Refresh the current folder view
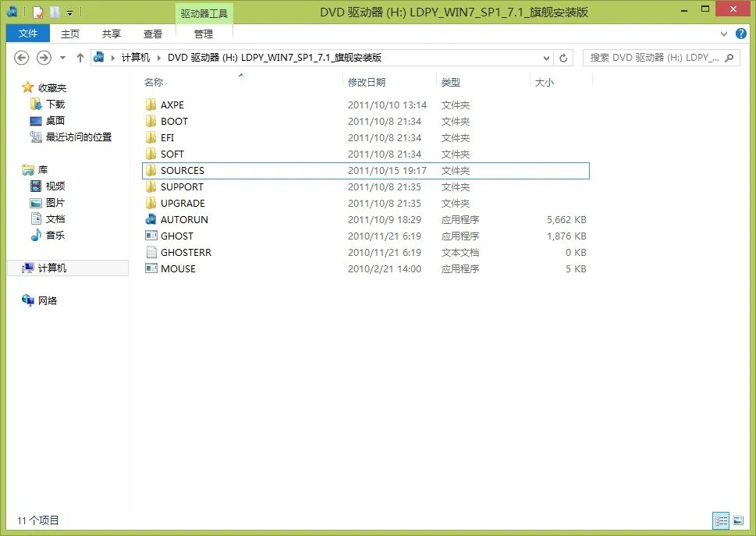The height and width of the screenshot is (536, 756). 564,58
